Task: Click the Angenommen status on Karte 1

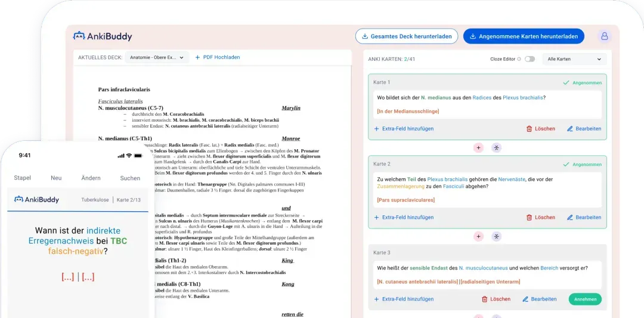Action: point(582,82)
